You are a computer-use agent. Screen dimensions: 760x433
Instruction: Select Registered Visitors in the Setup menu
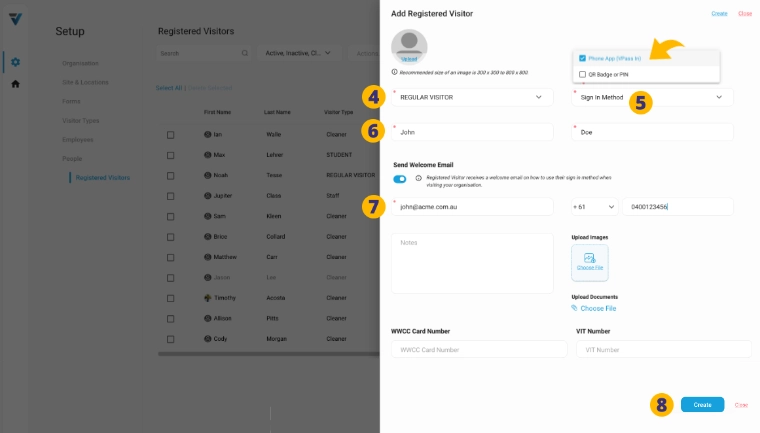tap(102, 178)
